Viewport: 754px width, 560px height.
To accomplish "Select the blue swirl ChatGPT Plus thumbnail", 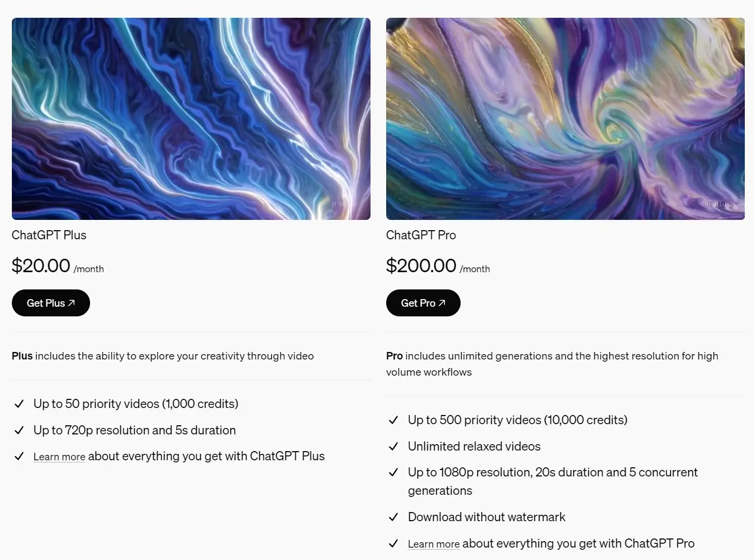I will point(191,119).
